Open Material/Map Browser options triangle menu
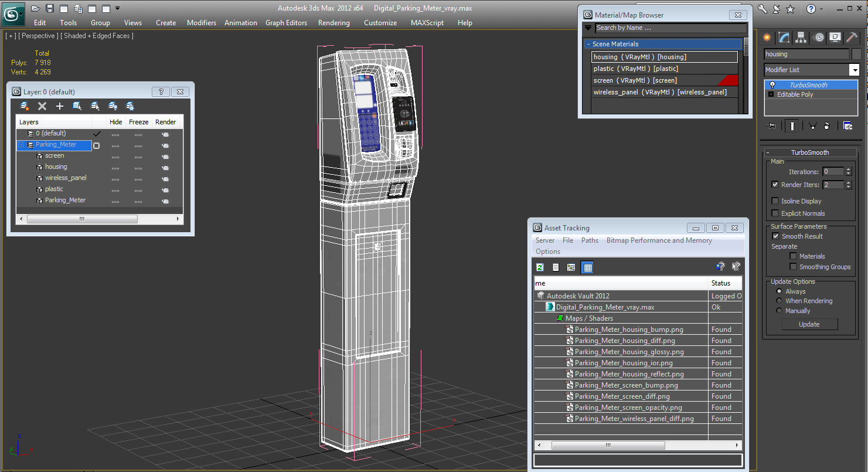This screenshot has height=472, width=868. pyautogui.click(x=588, y=28)
